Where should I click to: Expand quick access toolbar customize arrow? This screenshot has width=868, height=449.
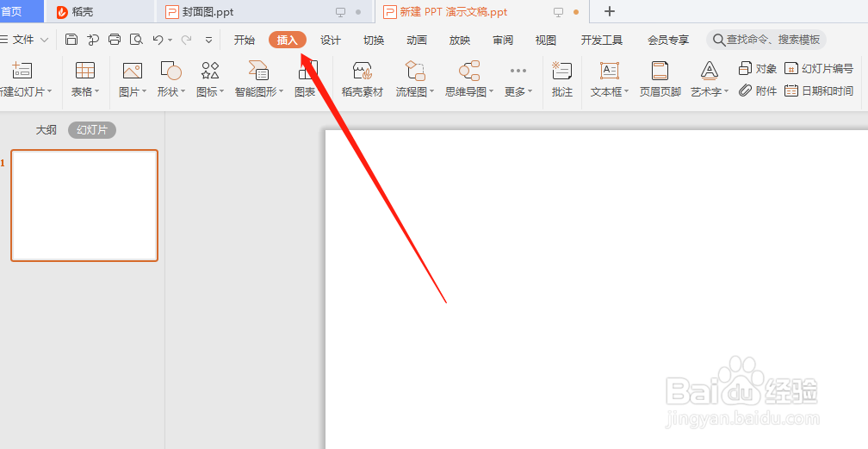(208, 40)
